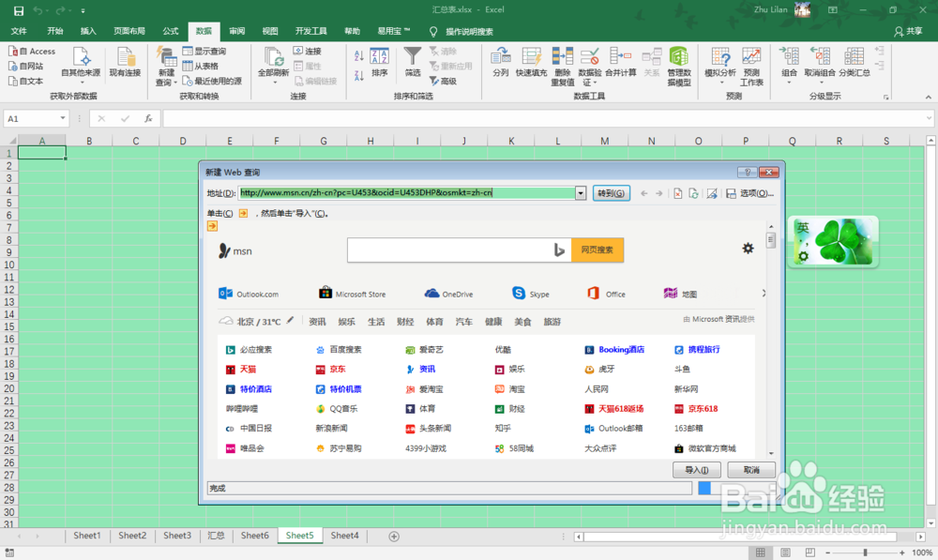Click the Go (转到) button
The width and height of the screenshot is (938, 560).
pyautogui.click(x=611, y=193)
